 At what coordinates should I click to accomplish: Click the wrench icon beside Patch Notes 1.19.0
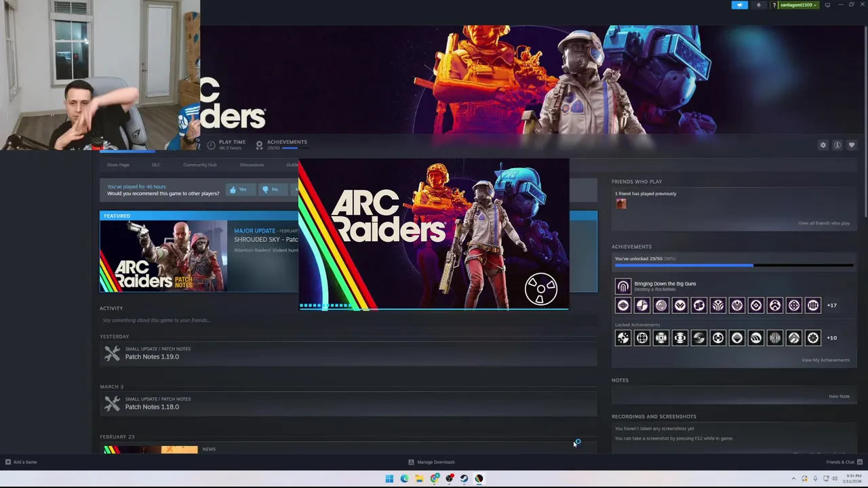(112, 353)
